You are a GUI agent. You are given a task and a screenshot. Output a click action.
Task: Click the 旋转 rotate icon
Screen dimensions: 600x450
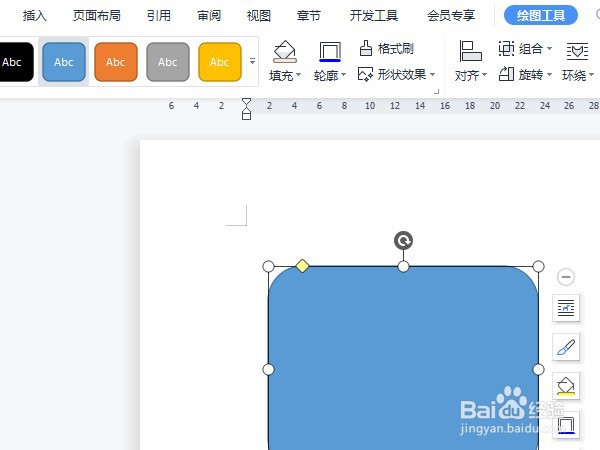coord(506,74)
